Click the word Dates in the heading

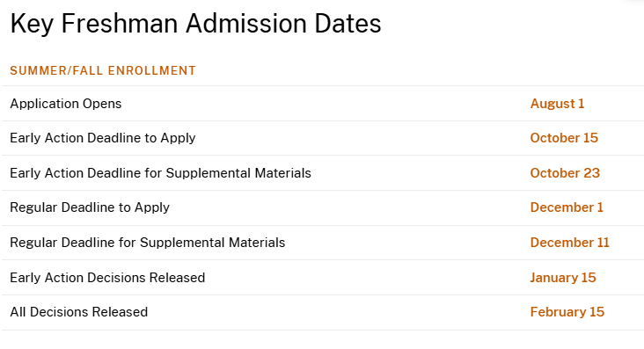tap(348, 24)
